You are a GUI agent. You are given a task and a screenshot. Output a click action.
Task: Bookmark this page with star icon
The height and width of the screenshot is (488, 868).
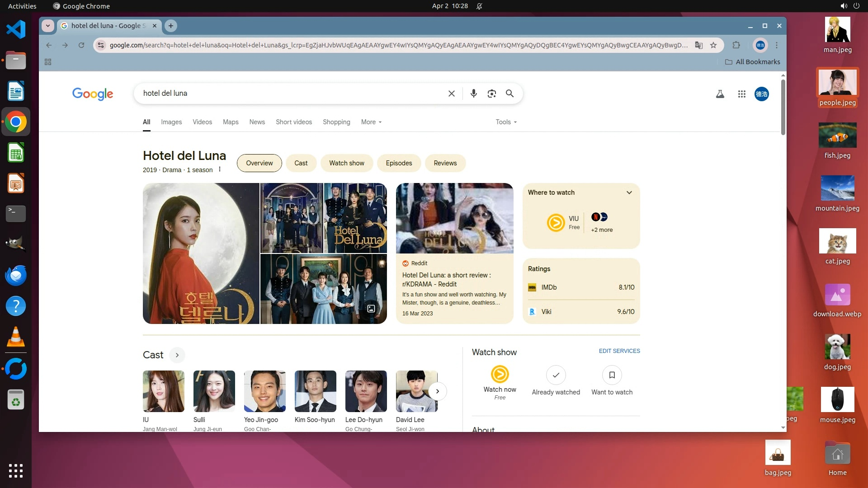713,45
